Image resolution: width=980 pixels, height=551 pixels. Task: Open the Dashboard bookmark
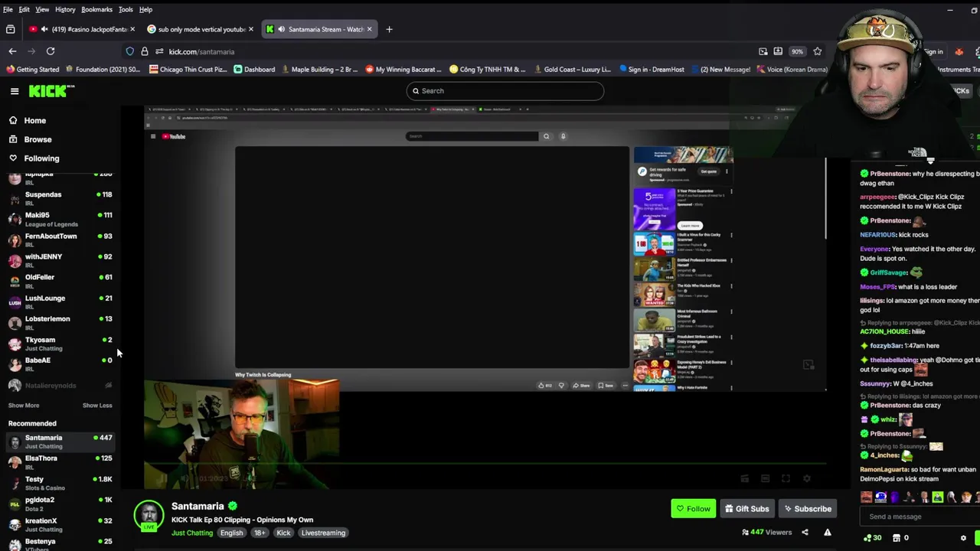pos(254,70)
